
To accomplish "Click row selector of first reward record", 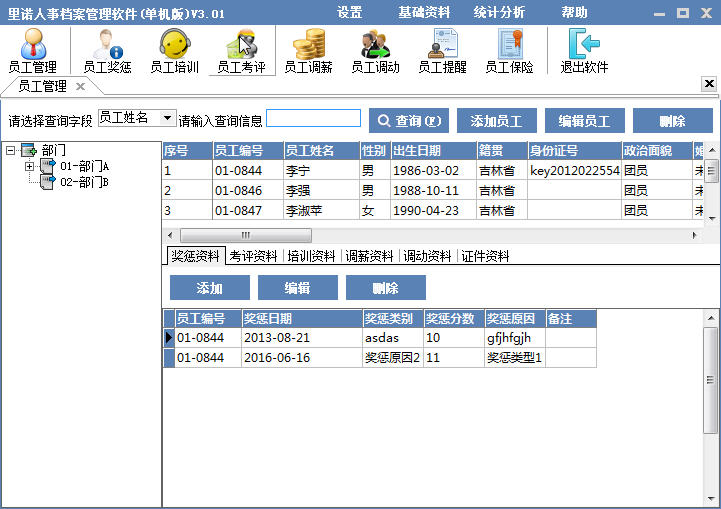I will (169, 337).
